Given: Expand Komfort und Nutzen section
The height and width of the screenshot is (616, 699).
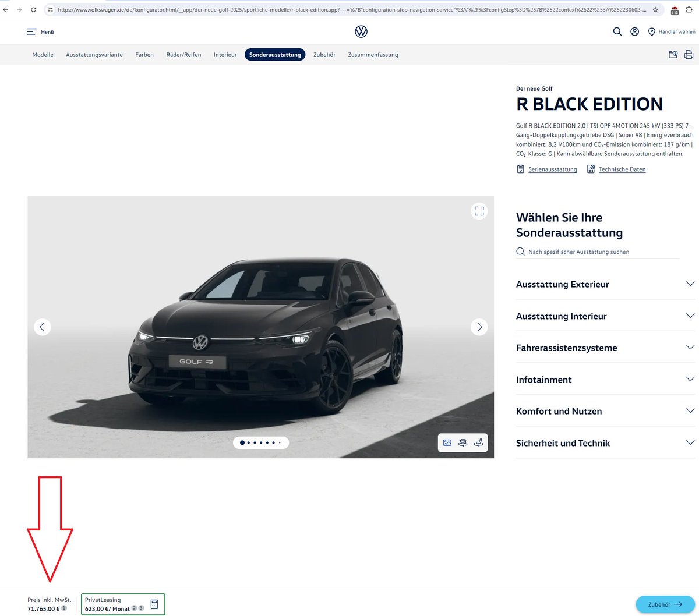Looking at the screenshot, I should [605, 411].
